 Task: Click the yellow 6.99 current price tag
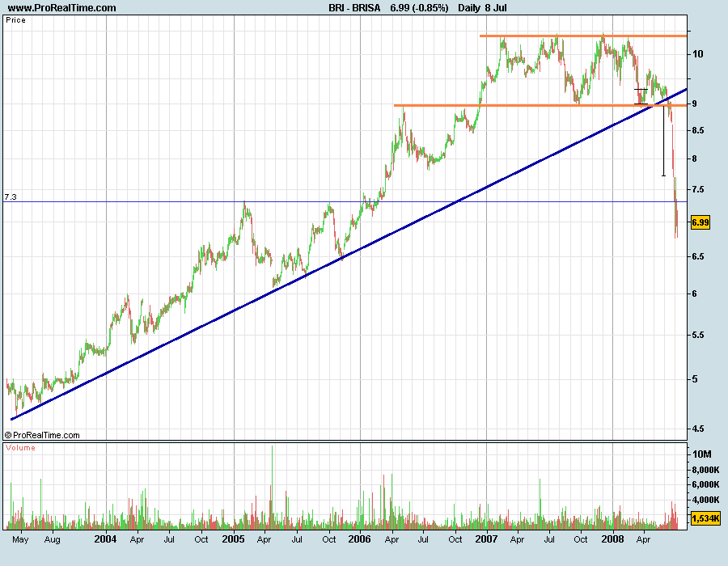tap(700, 222)
